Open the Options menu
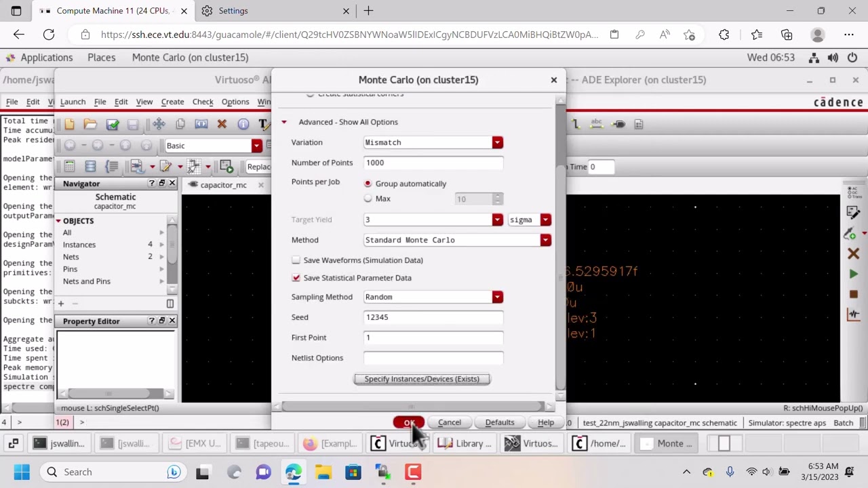868x488 pixels. [x=235, y=102]
